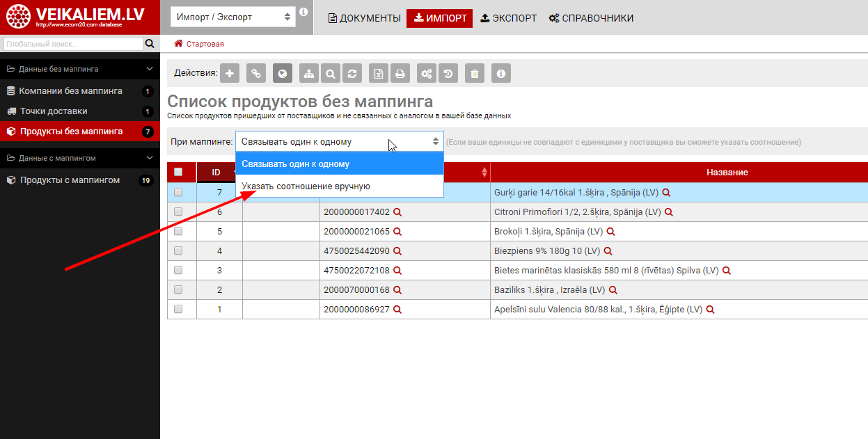The width and height of the screenshot is (868, 439).
Task: Open the СПРАВОЧНИКИ menu
Action: click(591, 18)
